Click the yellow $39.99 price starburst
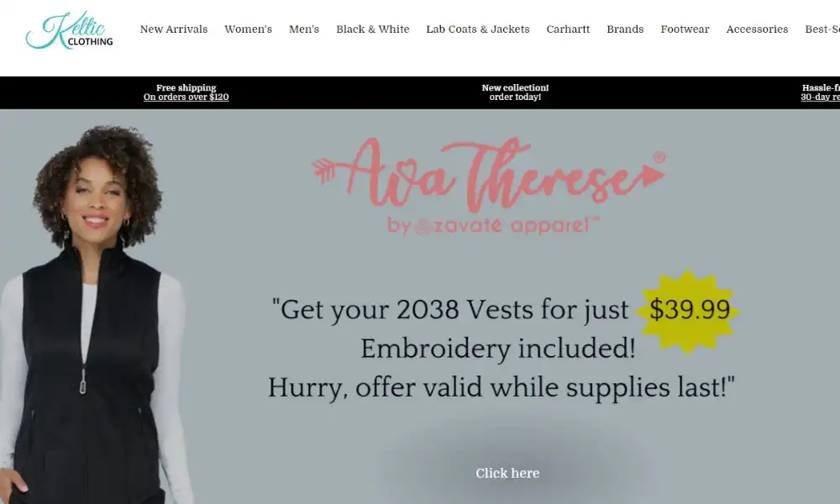840x504 pixels. pos(689,311)
